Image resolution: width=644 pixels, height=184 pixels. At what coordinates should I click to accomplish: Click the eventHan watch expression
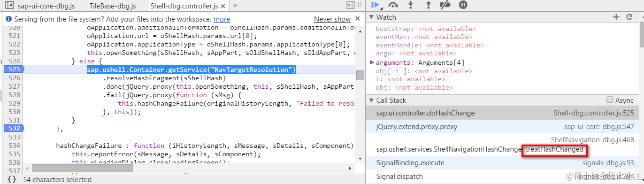[424, 37]
